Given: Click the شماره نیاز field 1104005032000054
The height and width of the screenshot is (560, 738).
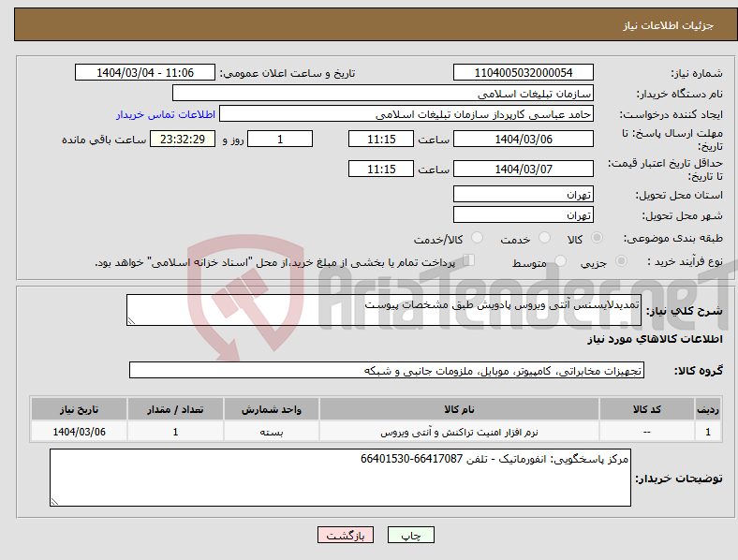Looking at the screenshot, I should 523,72.
